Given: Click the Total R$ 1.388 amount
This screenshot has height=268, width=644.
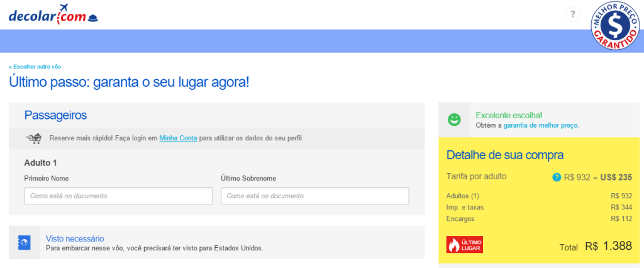Looking at the screenshot, I should [x=608, y=246].
